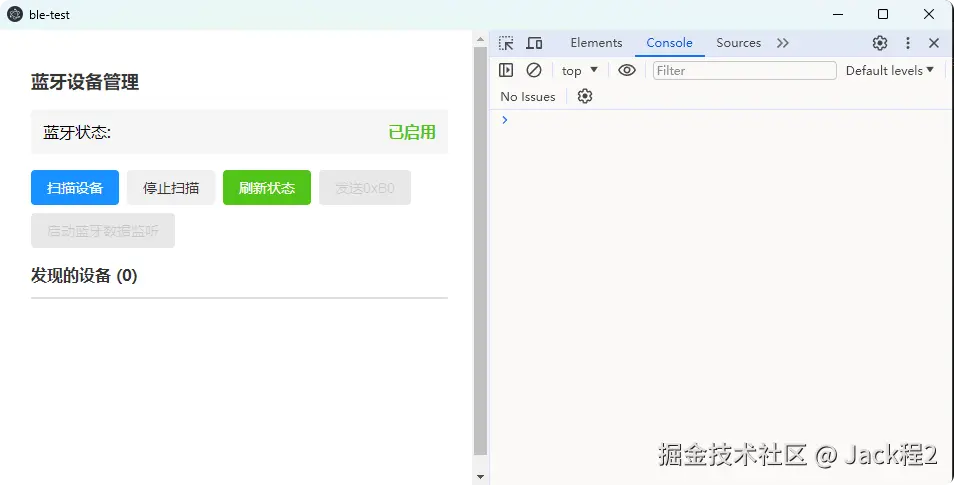Screen dimensions: 954x485
Task: Show the console sidebar panel icon
Action: click(506, 70)
